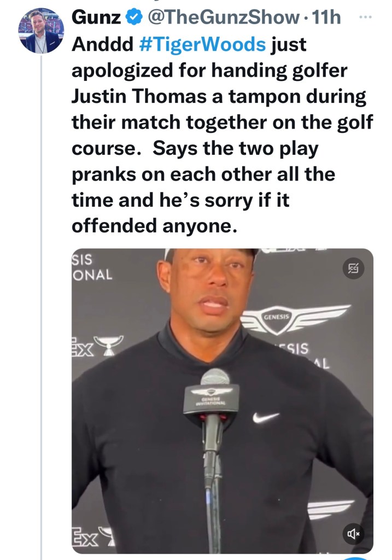Click the FedEx Cup logo in the video's lower left

[94, 539]
